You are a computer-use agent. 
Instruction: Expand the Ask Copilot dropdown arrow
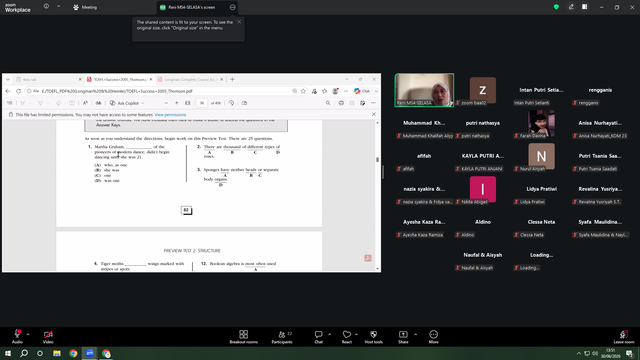click(x=142, y=103)
